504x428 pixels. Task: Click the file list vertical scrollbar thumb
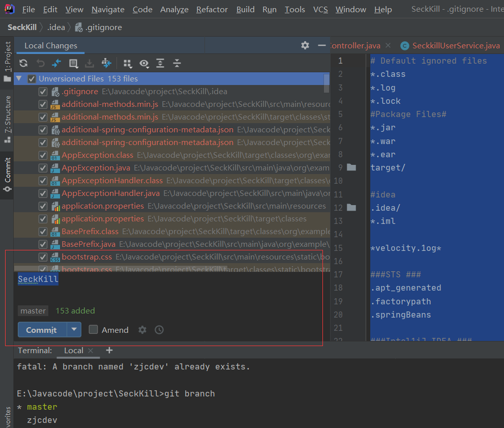tap(326, 83)
